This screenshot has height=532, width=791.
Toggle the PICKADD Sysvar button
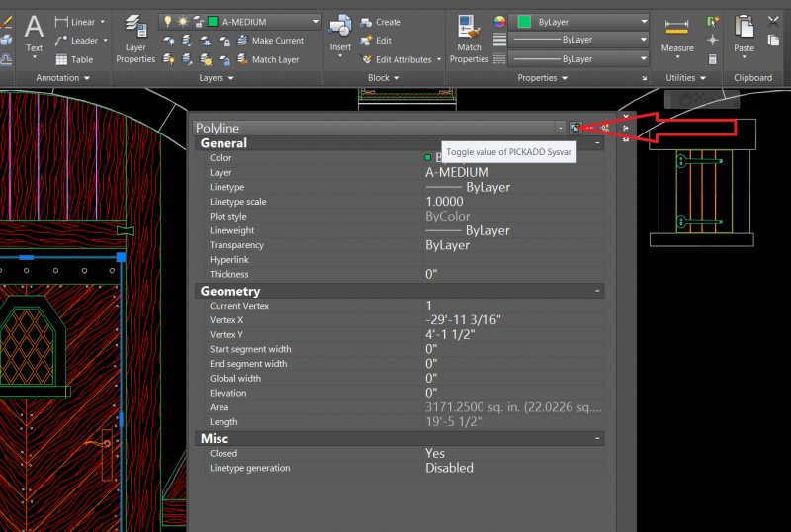[575, 128]
